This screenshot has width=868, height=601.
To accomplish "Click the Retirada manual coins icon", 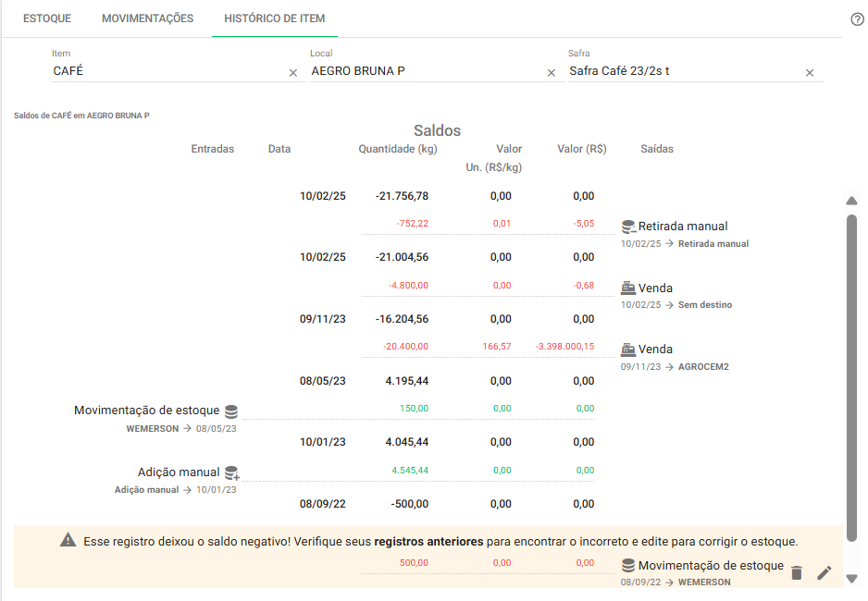I will pos(628,227).
